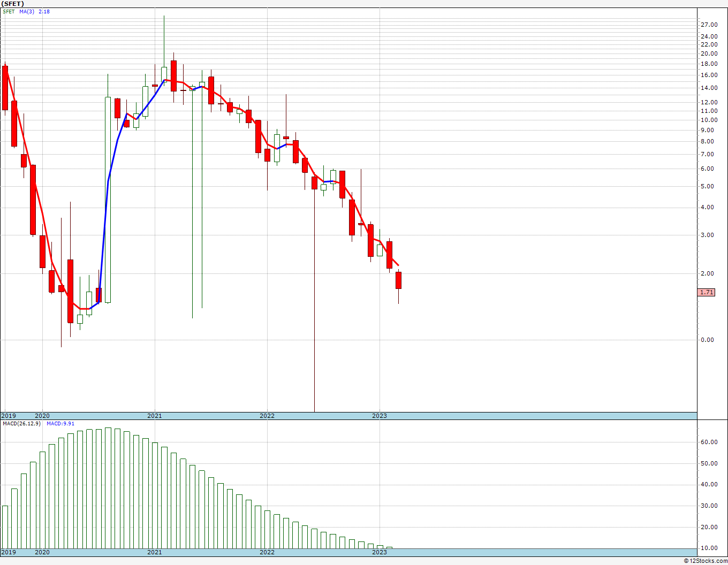This screenshot has width=728, height=565.
Task: Click 2023 on the price chart time axis
Action: click(379, 416)
